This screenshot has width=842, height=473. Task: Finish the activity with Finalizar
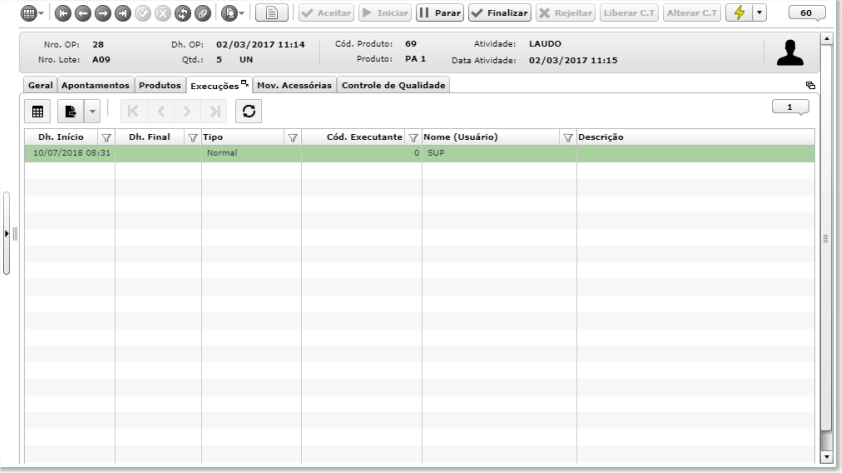click(x=500, y=13)
